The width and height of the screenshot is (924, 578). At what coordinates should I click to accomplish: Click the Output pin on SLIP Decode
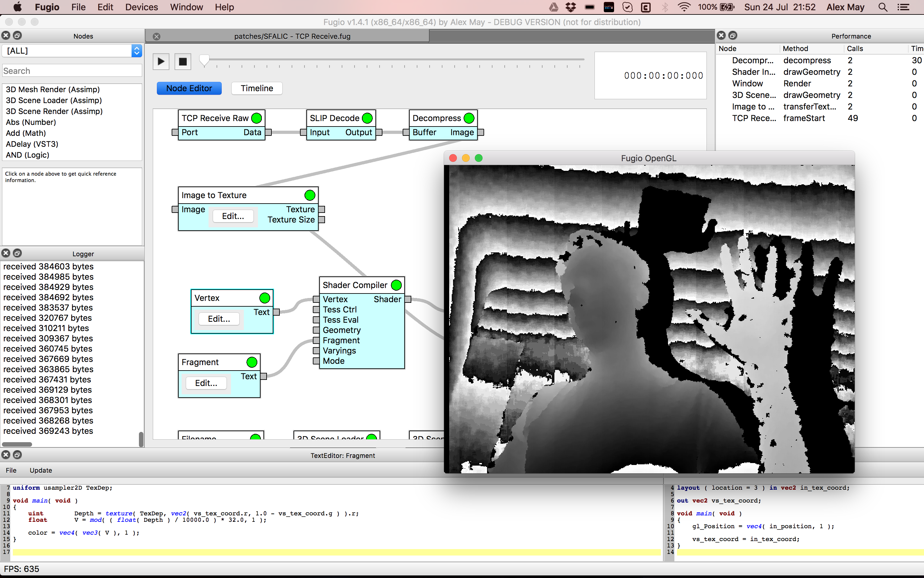tap(379, 132)
